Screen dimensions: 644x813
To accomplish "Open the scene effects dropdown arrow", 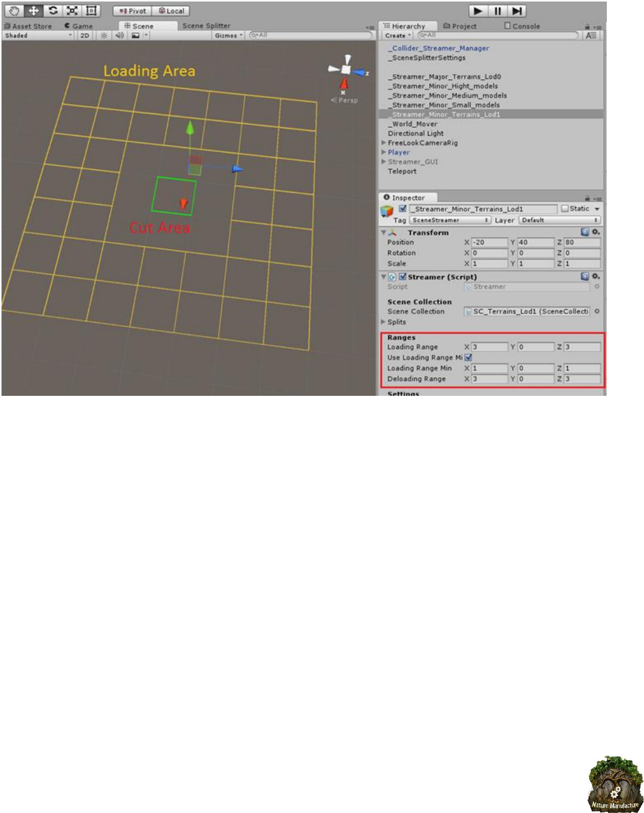I will (146, 35).
